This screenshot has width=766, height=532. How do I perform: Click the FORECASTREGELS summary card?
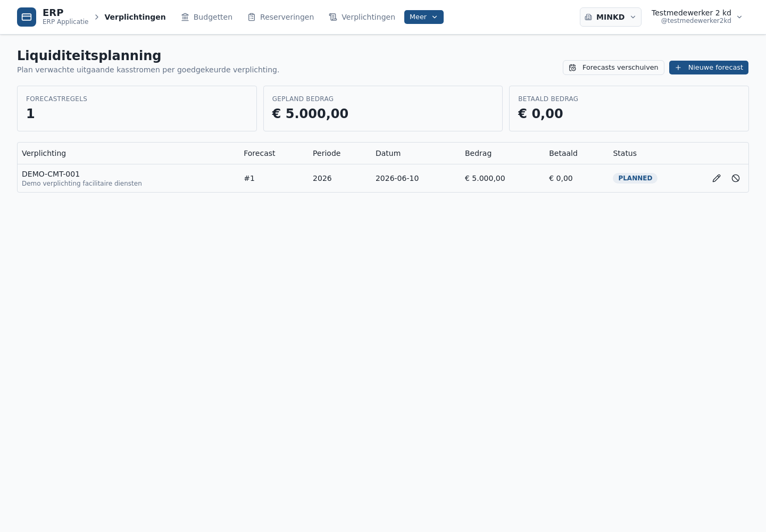[137, 109]
